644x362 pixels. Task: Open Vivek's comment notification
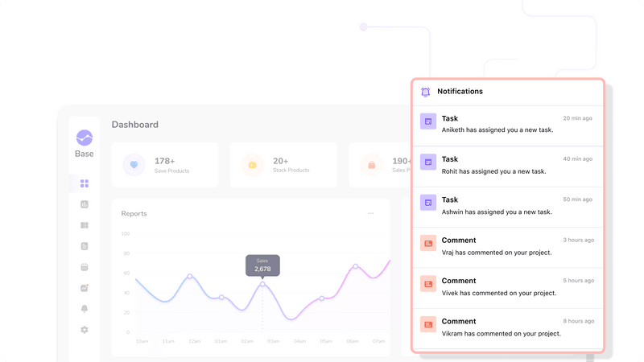point(507,287)
